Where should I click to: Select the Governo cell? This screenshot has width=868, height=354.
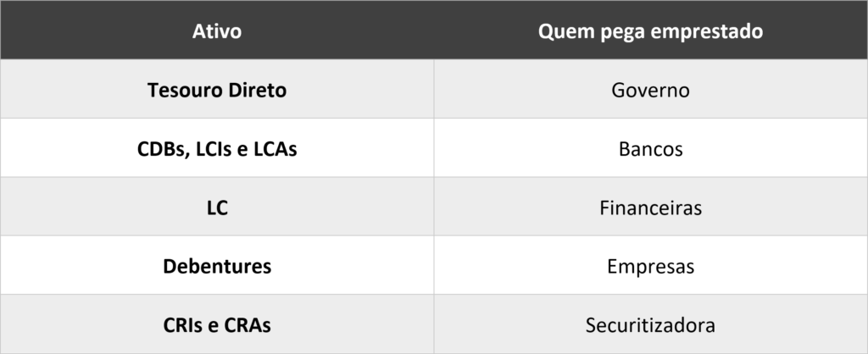(650, 90)
